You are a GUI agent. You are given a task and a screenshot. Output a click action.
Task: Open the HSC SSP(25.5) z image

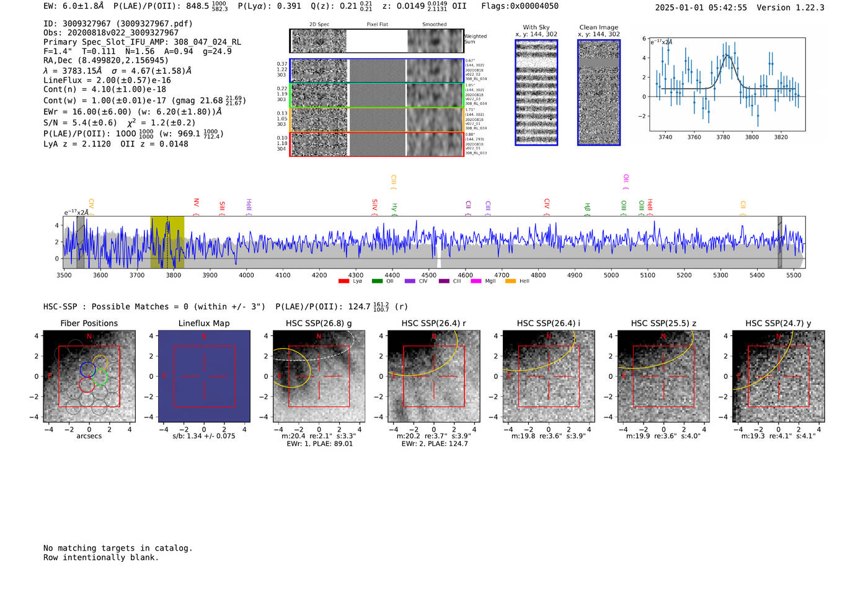[663, 376]
